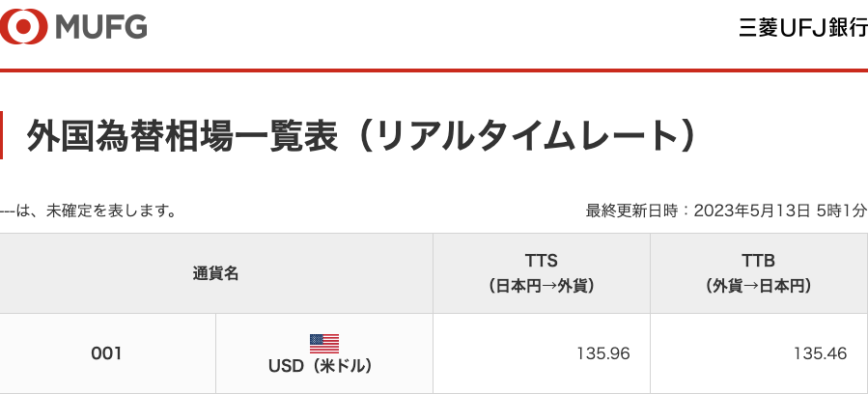
Task: Click the TTB rate 135.46
Action: tap(821, 353)
